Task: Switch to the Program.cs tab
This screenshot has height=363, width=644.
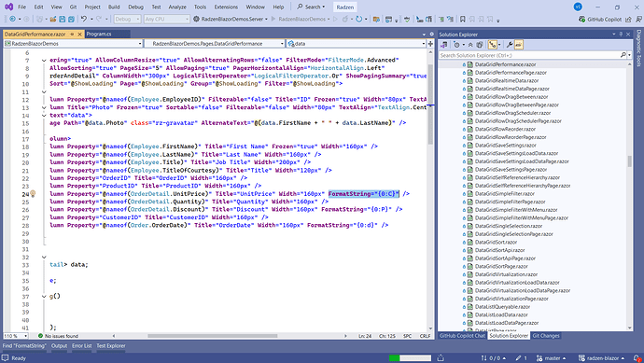Action: (x=99, y=35)
